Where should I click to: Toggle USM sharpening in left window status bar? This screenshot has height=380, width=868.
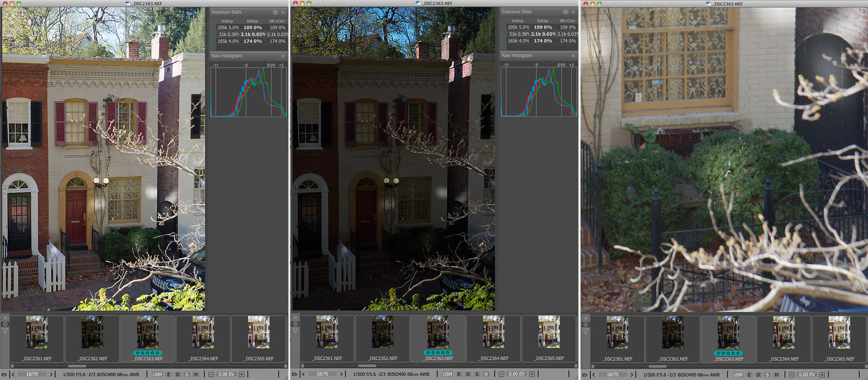(x=157, y=374)
